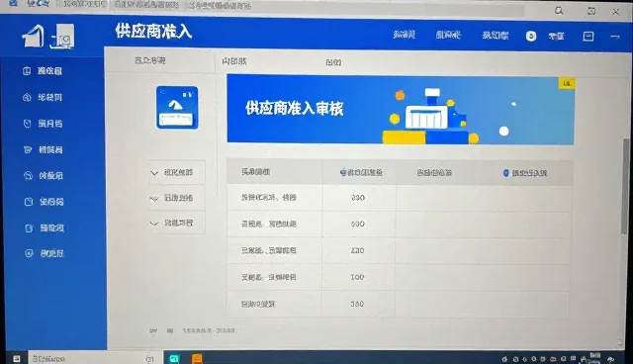Open the first text link in the blue header

(405, 35)
